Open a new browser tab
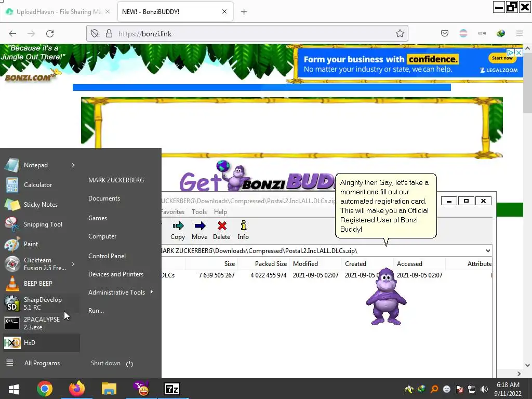Image resolution: width=532 pixels, height=399 pixels. pyautogui.click(x=244, y=12)
